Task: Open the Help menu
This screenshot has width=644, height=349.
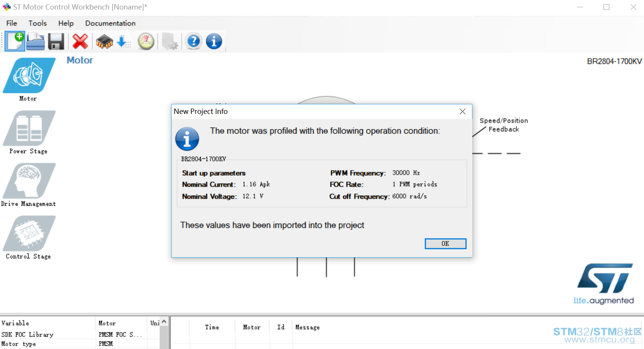Action: tap(66, 23)
